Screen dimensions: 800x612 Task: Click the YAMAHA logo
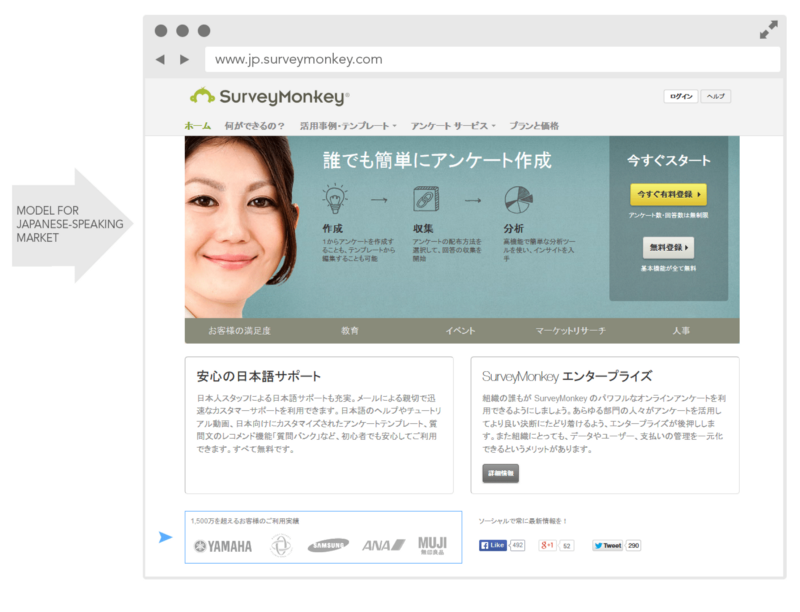(223, 546)
